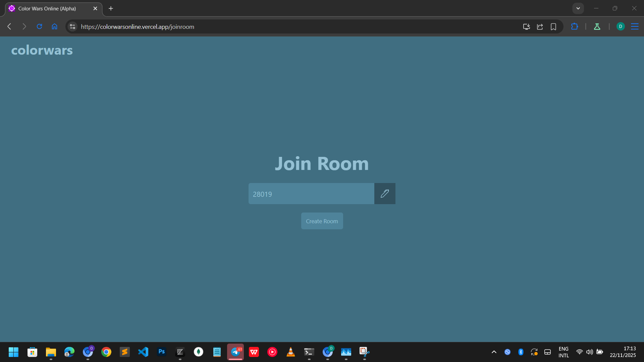This screenshot has height=362, width=644.
Task: Reload the current page
Action: (39, 26)
